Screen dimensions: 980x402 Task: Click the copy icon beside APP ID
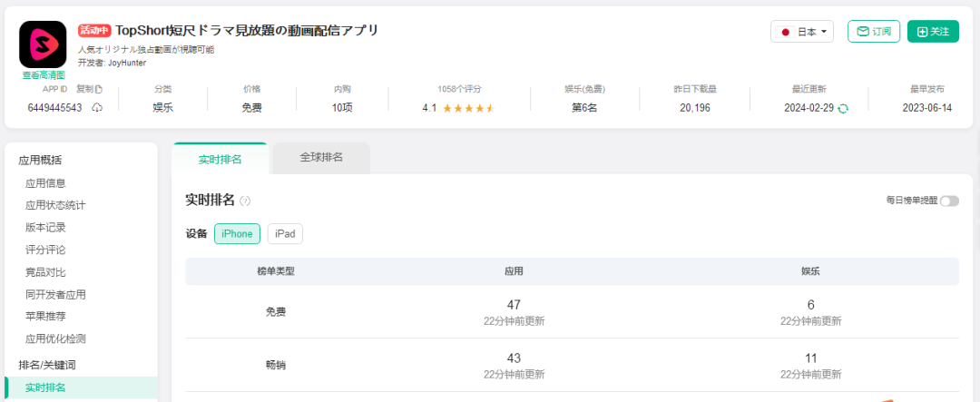[99, 89]
